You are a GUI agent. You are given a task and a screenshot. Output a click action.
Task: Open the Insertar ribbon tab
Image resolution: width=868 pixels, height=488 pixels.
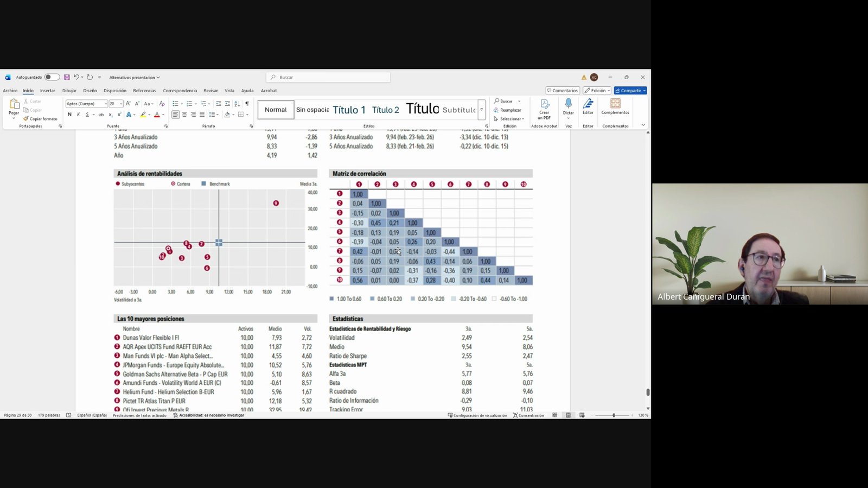click(x=48, y=91)
